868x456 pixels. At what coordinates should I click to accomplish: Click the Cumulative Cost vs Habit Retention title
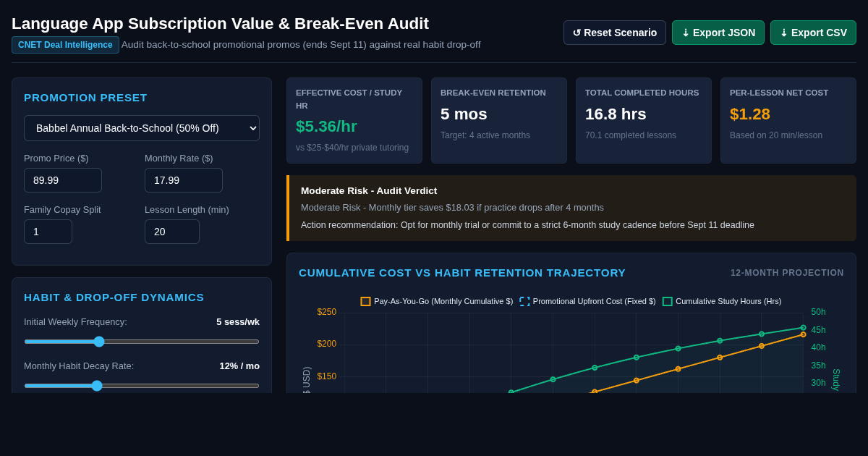[462, 273]
